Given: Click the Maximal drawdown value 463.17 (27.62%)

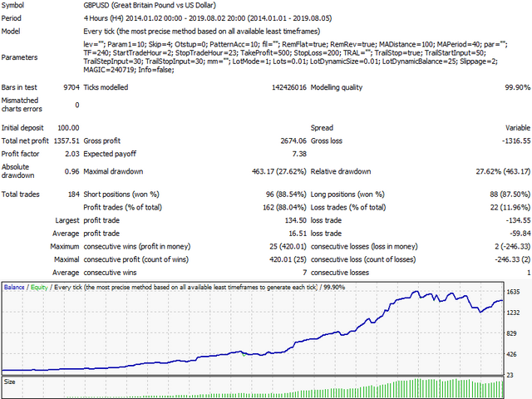Looking at the screenshot, I should [279, 171].
